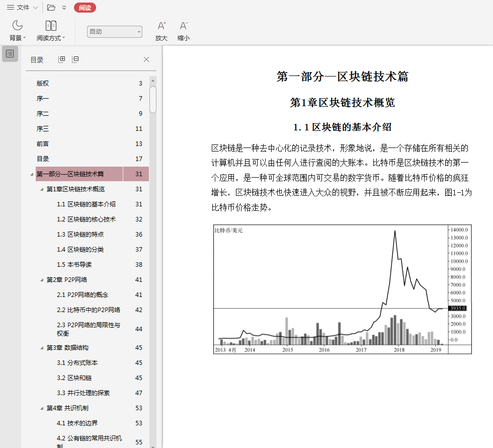Toggle the 目录 sidebar panel icon
This screenshot has width=493, height=448.
pyautogui.click(x=10, y=54)
